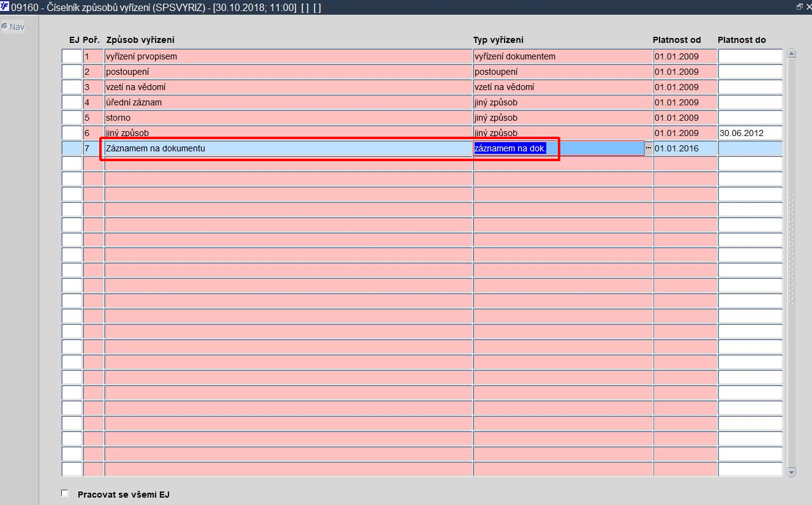812x505 pixels.
Task: Click the Typ vyřízení cell for 'storno'
Action: click(563, 118)
